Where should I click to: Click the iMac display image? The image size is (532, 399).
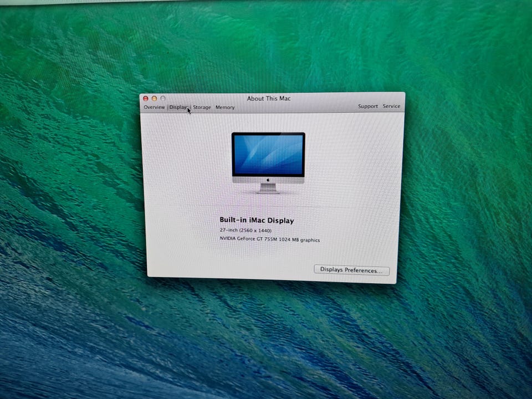click(268, 162)
